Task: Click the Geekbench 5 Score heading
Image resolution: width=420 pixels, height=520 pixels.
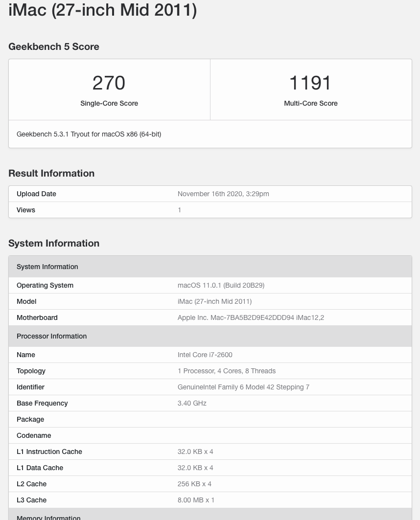Action: 54,46
